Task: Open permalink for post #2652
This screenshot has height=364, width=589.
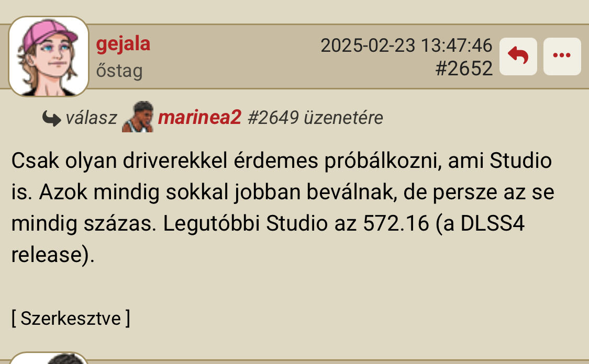Action: [x=464, y=69]
